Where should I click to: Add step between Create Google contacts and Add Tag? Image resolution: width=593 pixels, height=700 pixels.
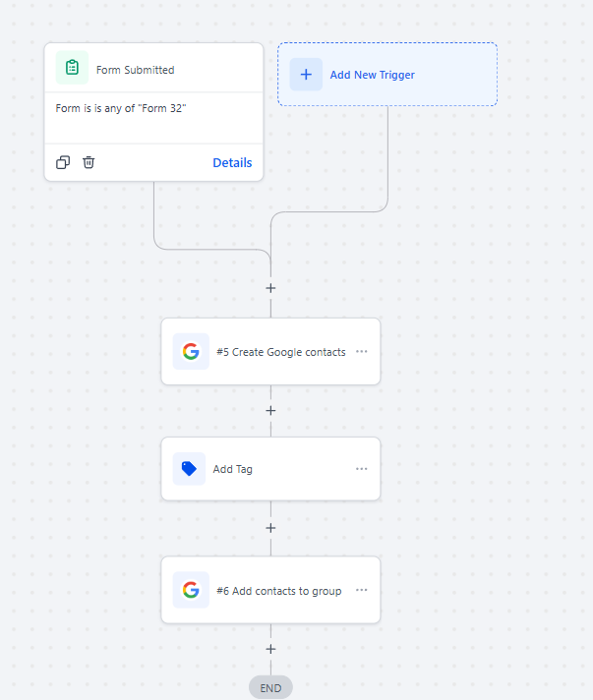click(270, 410)
